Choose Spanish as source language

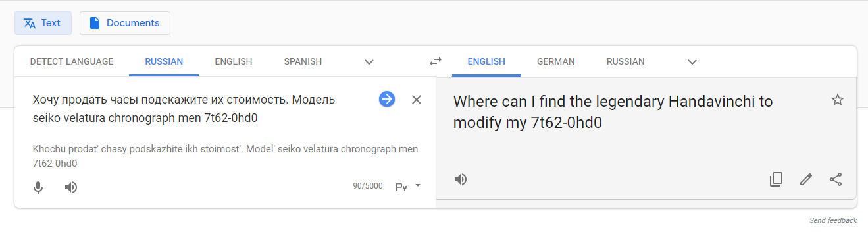pyautogui.click(x=303, y=61)
